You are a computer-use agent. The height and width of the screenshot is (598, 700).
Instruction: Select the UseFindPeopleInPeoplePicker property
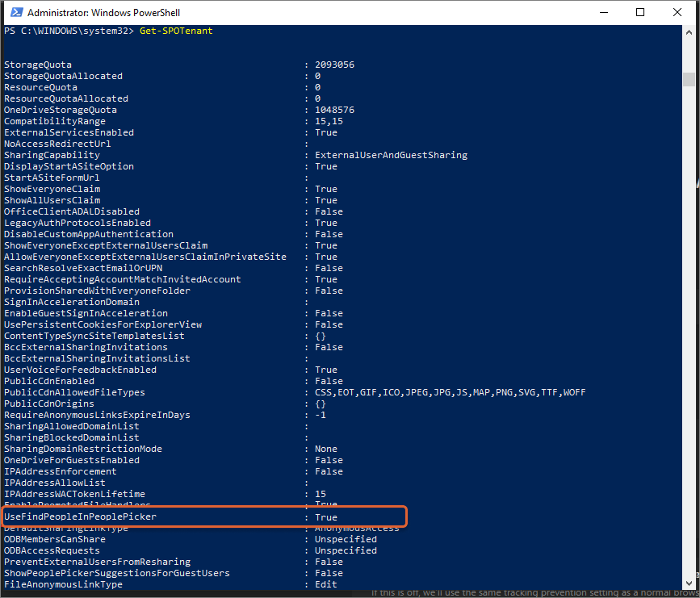(x=81, y=516)
